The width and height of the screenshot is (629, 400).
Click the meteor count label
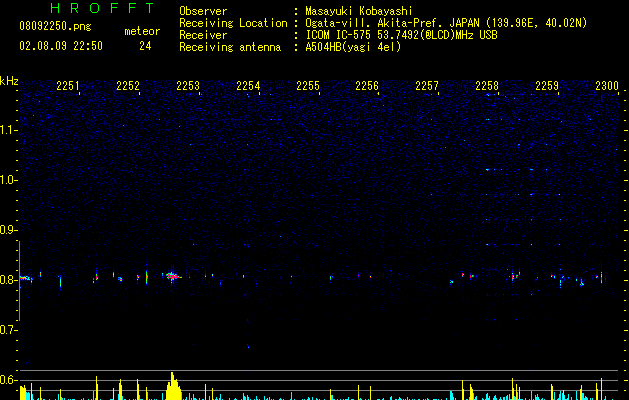(x=142, y=31)
